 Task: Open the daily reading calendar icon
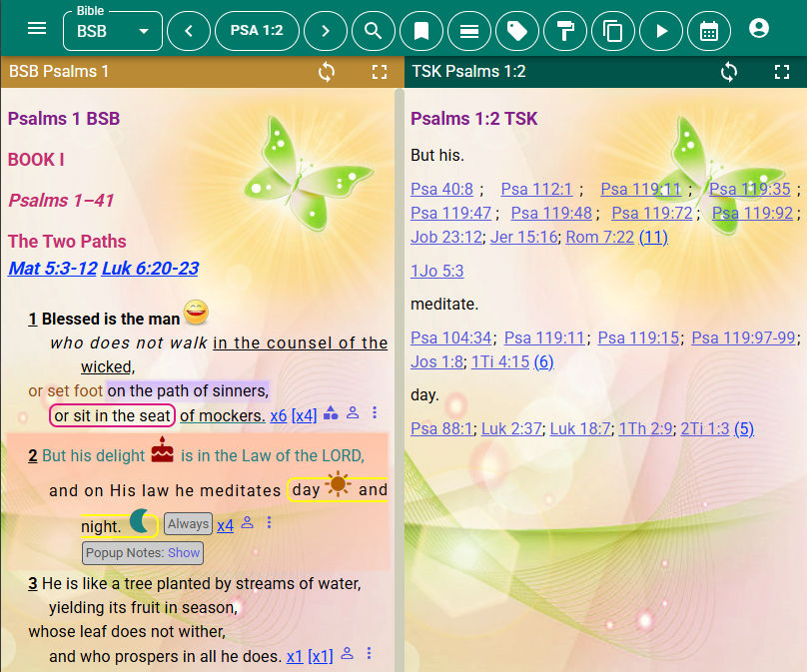(709, 30)
